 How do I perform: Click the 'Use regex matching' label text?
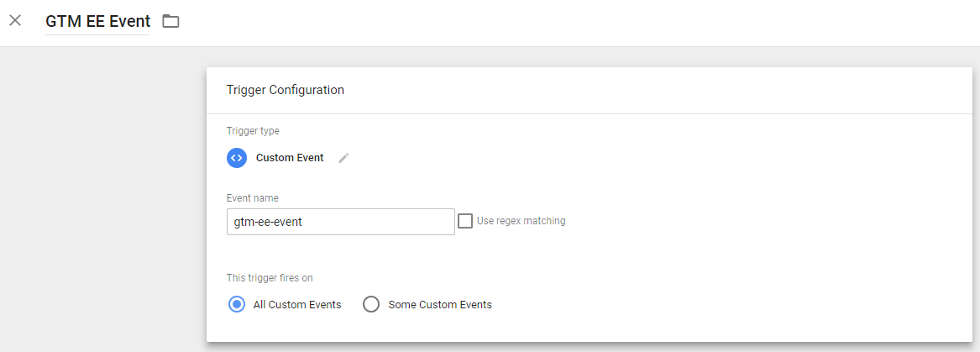coord(521,221)
